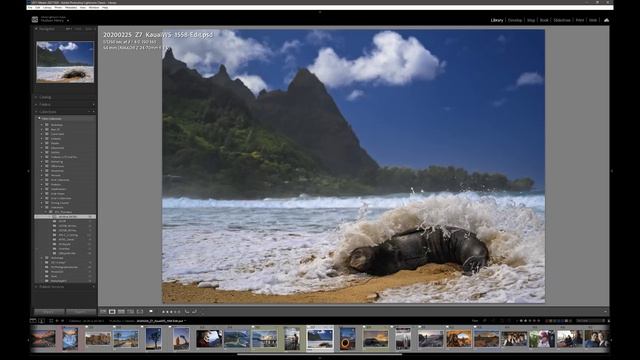Click the filmstrip go forward arrow
This screenshot has width=640, height=360.
62,321
